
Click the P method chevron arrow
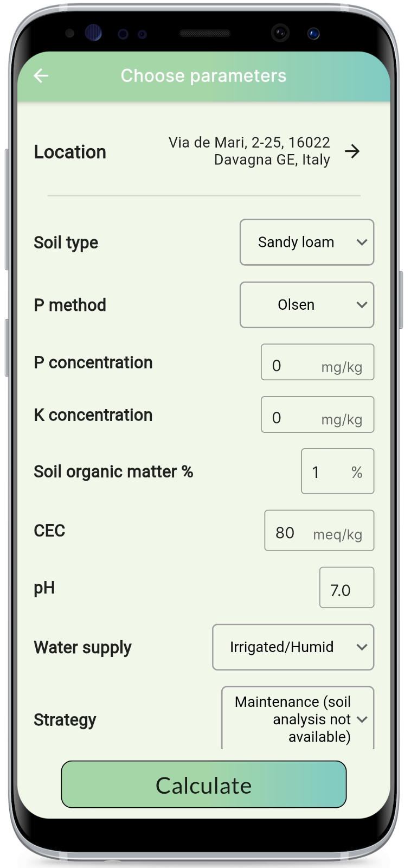[362, 305]
